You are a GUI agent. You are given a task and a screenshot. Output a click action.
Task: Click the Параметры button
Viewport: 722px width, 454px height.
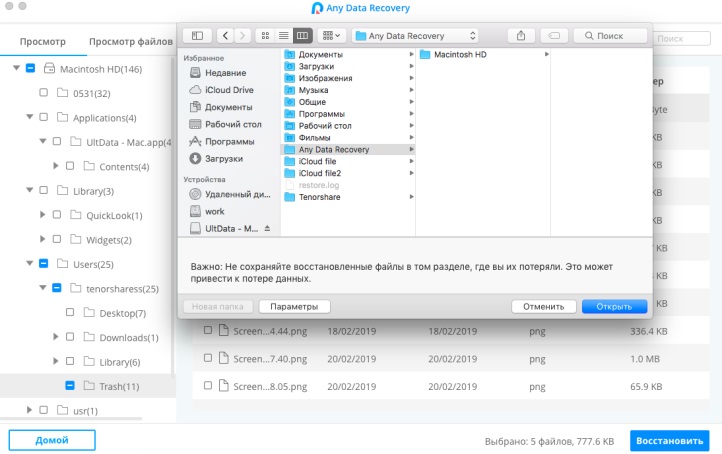point(294,307)
